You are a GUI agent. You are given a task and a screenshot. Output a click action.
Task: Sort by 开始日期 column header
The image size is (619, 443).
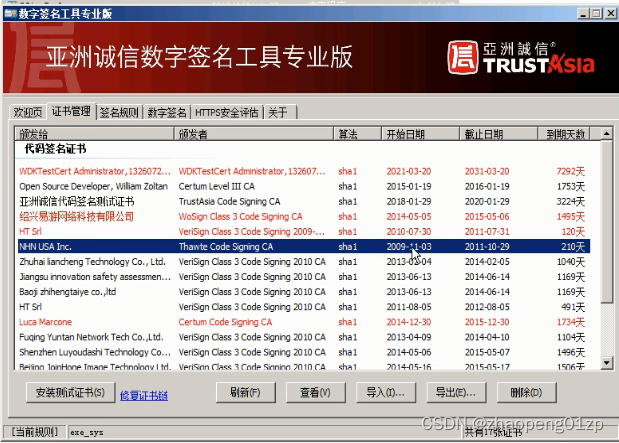click(x=420, y=134)
